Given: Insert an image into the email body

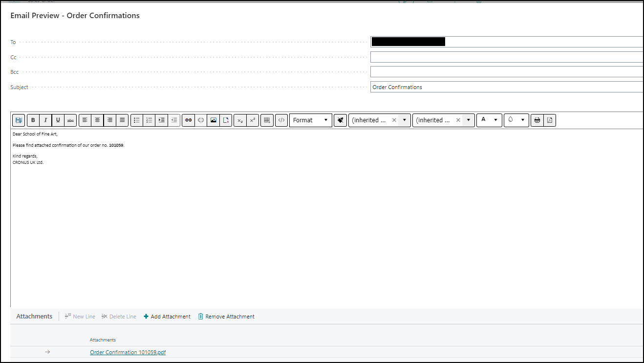Looking at the screenshot, I should [x=213, y=120].
